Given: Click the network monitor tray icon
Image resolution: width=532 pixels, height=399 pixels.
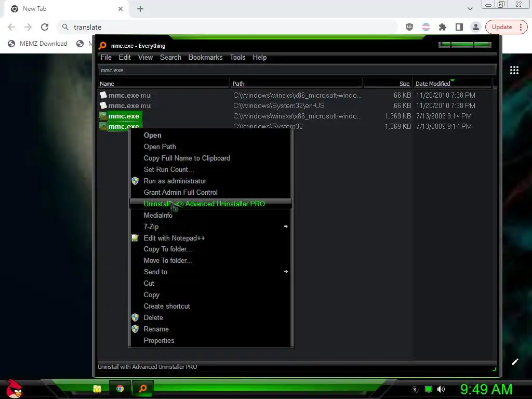Looking at the screenshot, I should (429, 389).
